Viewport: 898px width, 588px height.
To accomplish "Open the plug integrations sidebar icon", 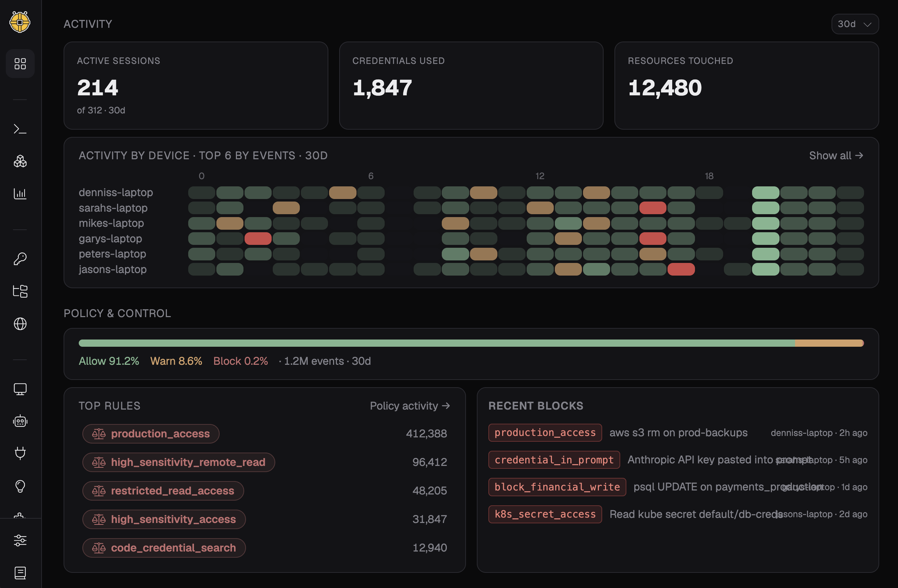I will point(20,453).
